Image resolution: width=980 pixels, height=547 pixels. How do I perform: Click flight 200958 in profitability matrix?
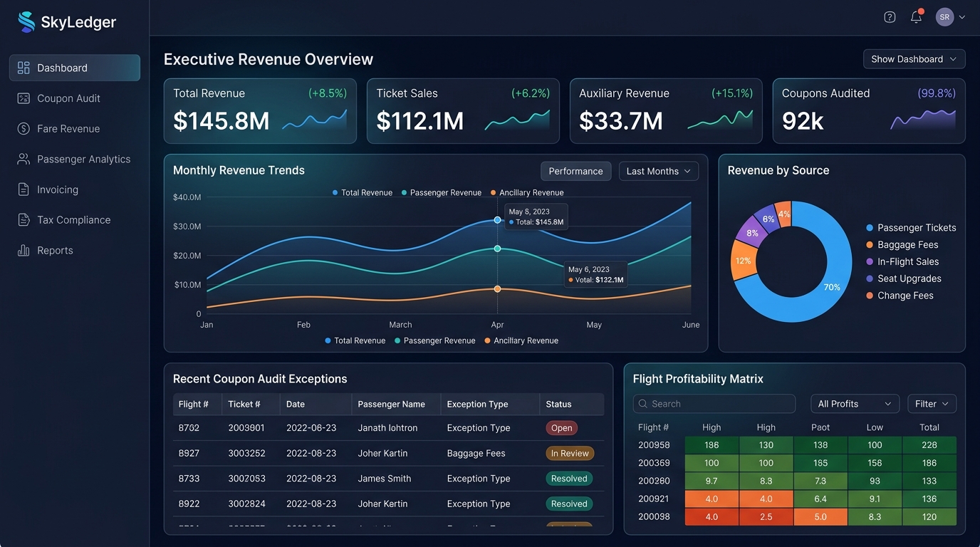click(654, 445)
